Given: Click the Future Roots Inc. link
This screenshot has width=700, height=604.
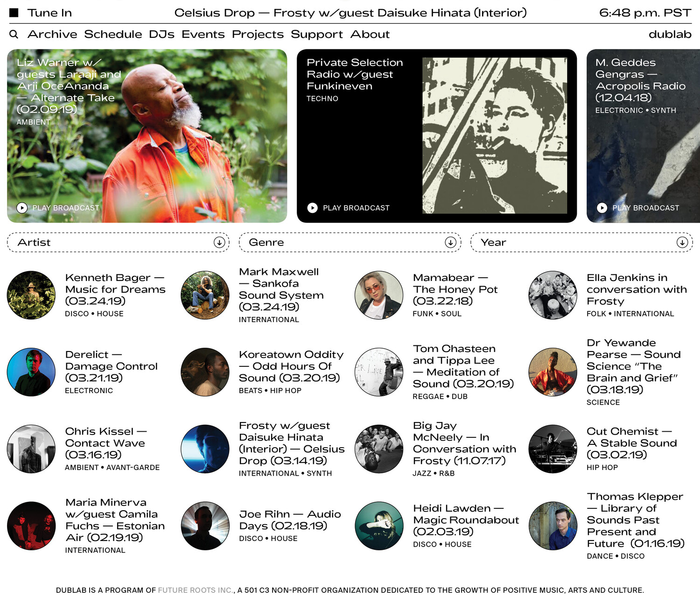Looking at the screenshot, I should 195,590.
